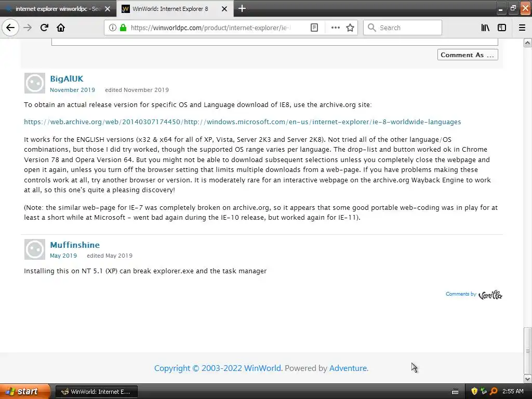Image resolution: width=532 pixels, height=399 pixels.
Task: Open the Firefox home page
Action: click(61, 28)
